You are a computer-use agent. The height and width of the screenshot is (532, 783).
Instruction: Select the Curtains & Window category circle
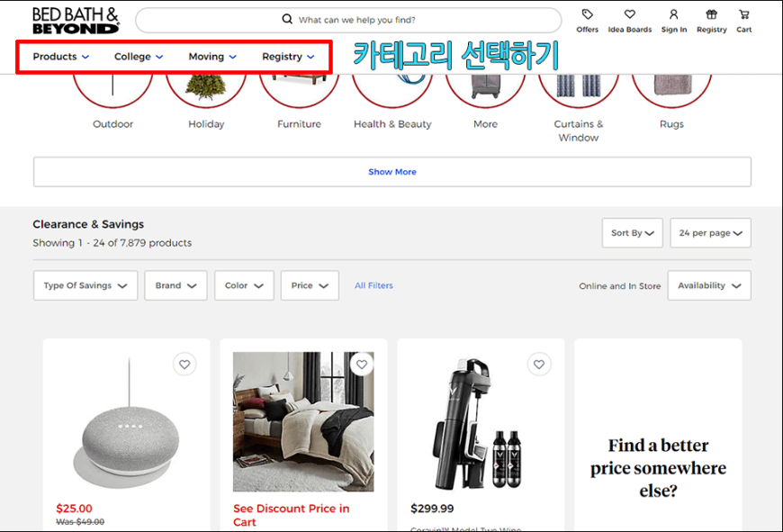point(579,90)
